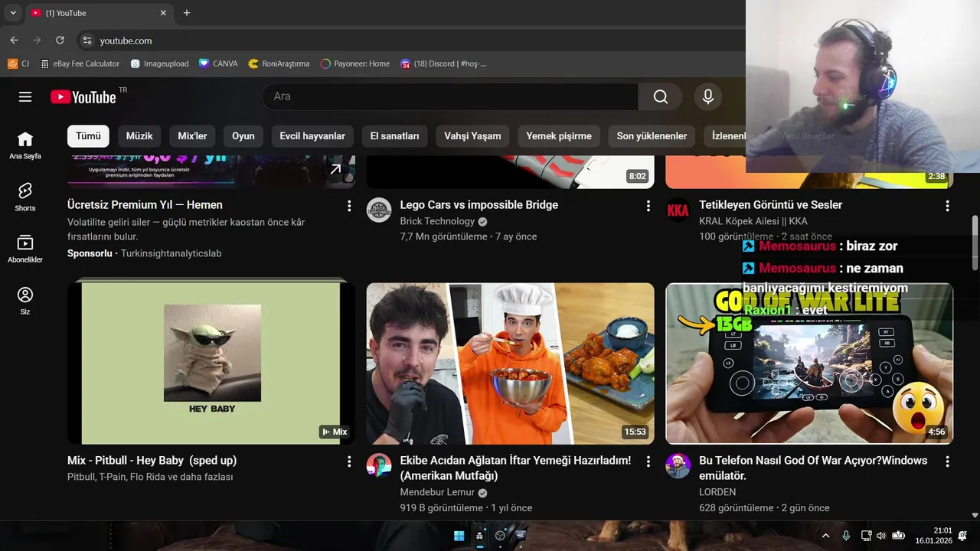980x551 pixels.
Task: Open a new browser tab
Action: pos(187,13)
